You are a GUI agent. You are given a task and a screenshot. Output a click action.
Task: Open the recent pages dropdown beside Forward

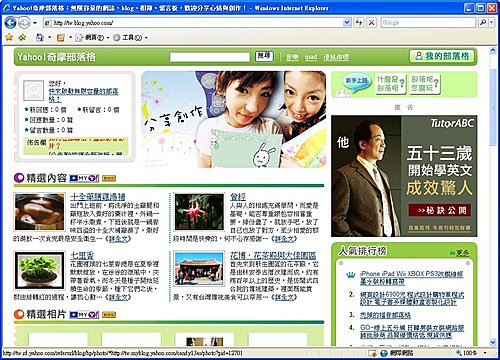(x=35, y=23)
